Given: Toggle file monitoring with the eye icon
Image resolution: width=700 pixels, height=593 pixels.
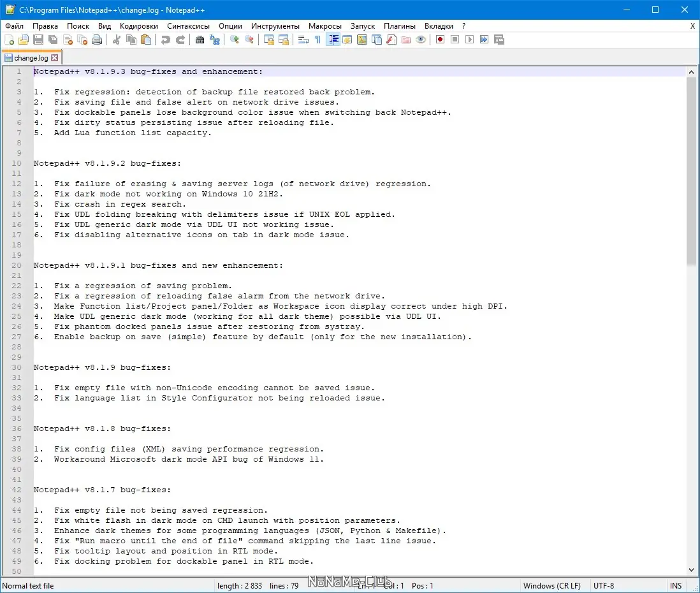Looking at the screenshot, I should (421, 40).
